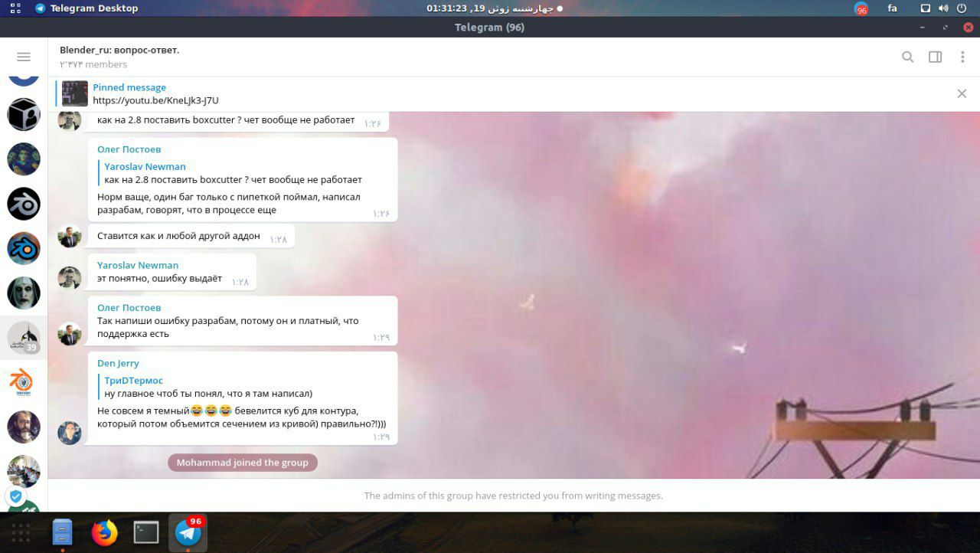Jump to quoted ТриDТермос message

(205, 387)
